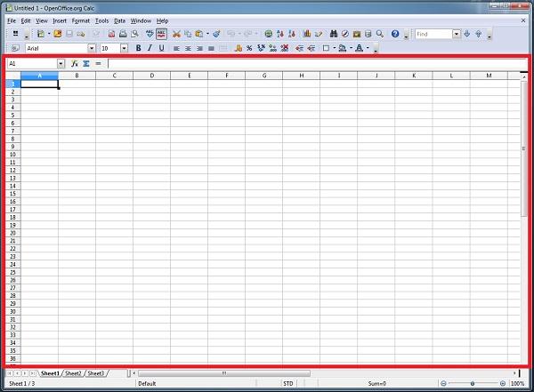Open the Insert menu
Image resolution: width=534 pixels, height=392 pixels.
pyautogui.click(x=60, y=20)
